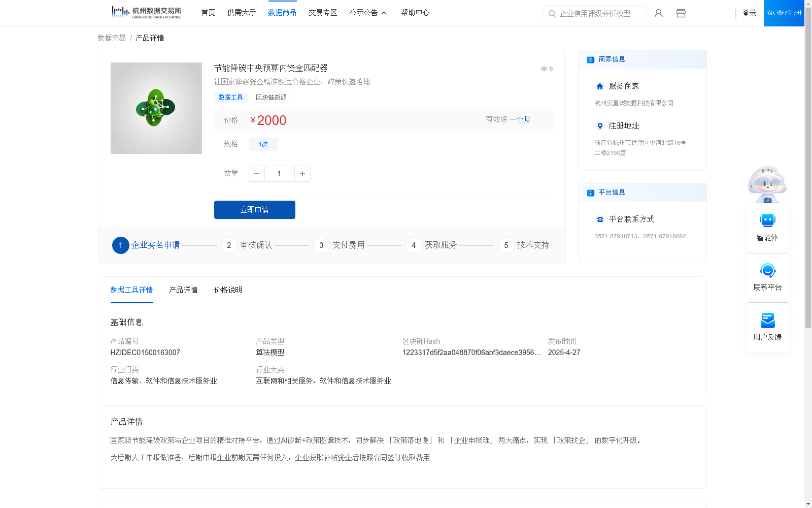Click product number HZIDEC01500163007
The image size is (812, 508).
145,353
